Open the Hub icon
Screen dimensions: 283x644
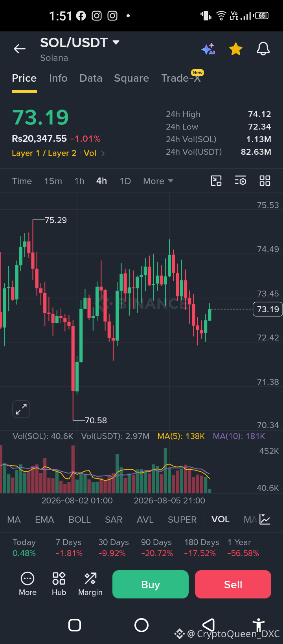point(59,584)
